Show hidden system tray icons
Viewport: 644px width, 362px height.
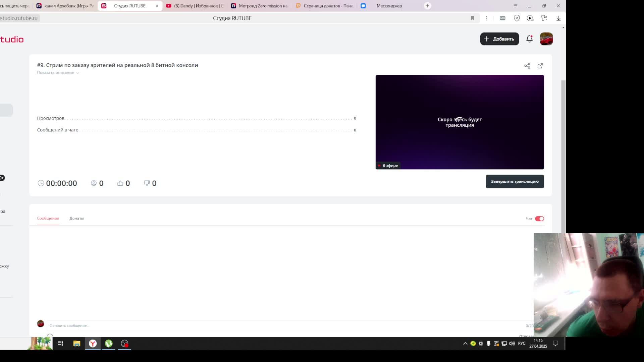click(465, 343)
